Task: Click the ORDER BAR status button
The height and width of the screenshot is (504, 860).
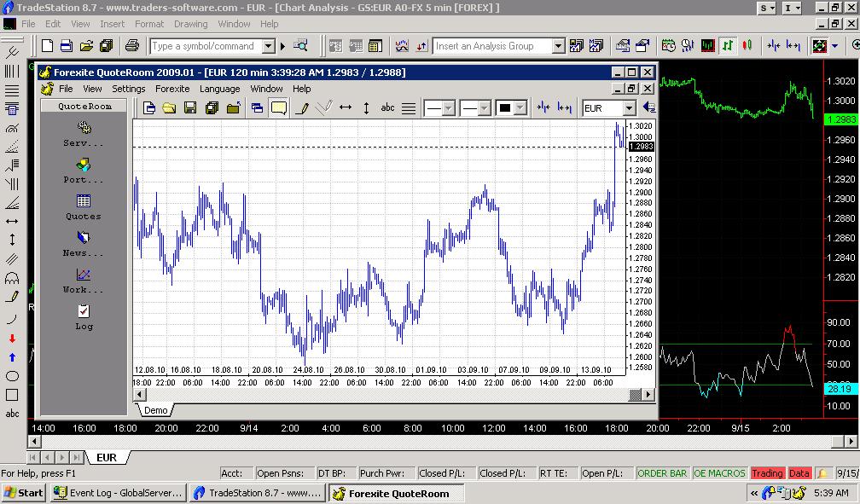Action: click(662, 473)
